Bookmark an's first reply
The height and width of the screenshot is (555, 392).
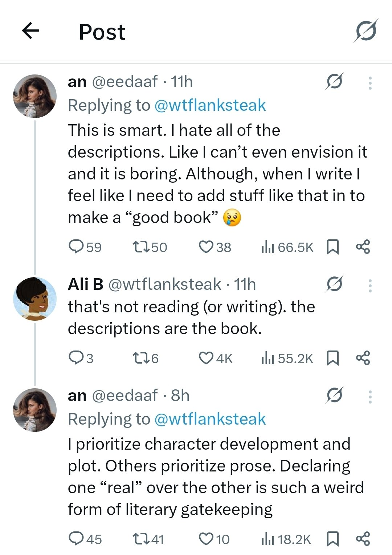333,247
